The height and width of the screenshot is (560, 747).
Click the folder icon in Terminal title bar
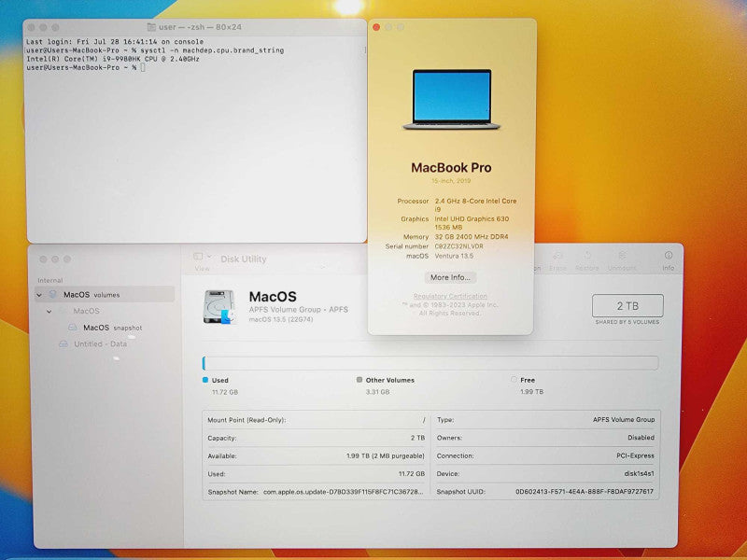pos(151,27)
